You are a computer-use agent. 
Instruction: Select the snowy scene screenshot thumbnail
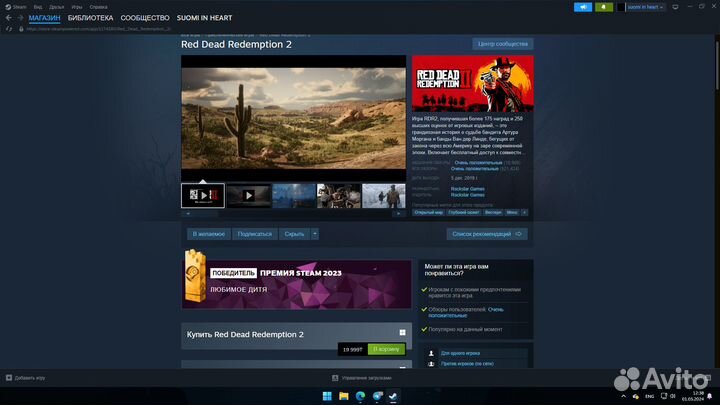tap(384, 196)
